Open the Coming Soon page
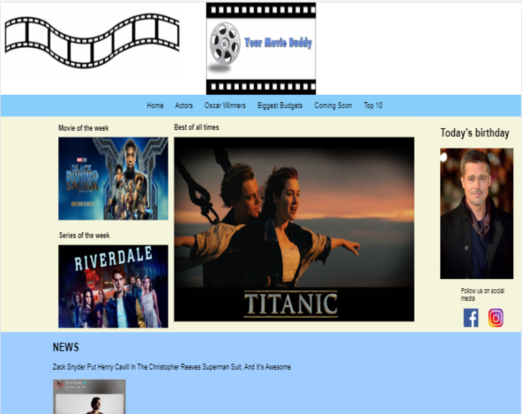 pyautogui.click(x=333, y=106)
